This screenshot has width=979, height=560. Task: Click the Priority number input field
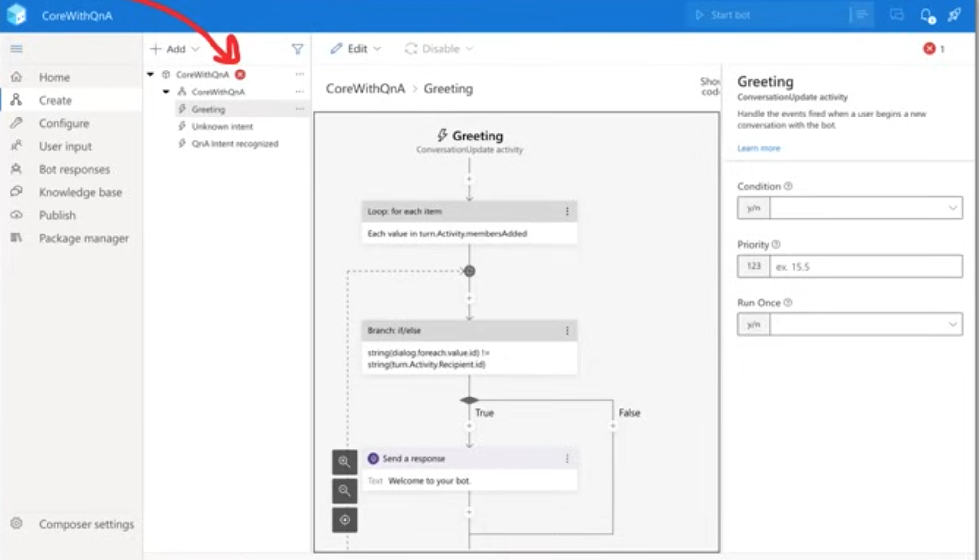tap(866, 266)
